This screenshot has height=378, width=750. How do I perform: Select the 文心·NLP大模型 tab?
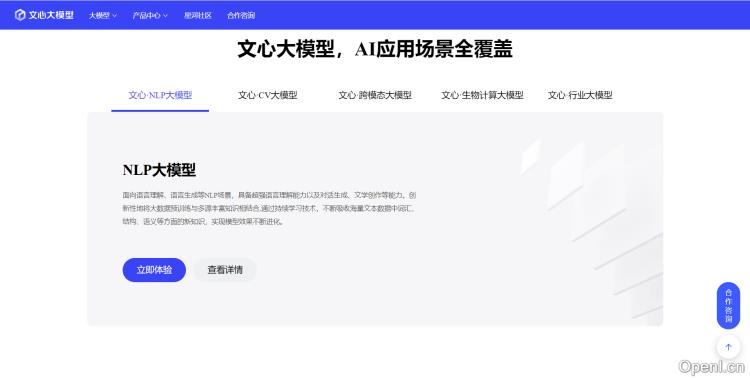point(160,95)
